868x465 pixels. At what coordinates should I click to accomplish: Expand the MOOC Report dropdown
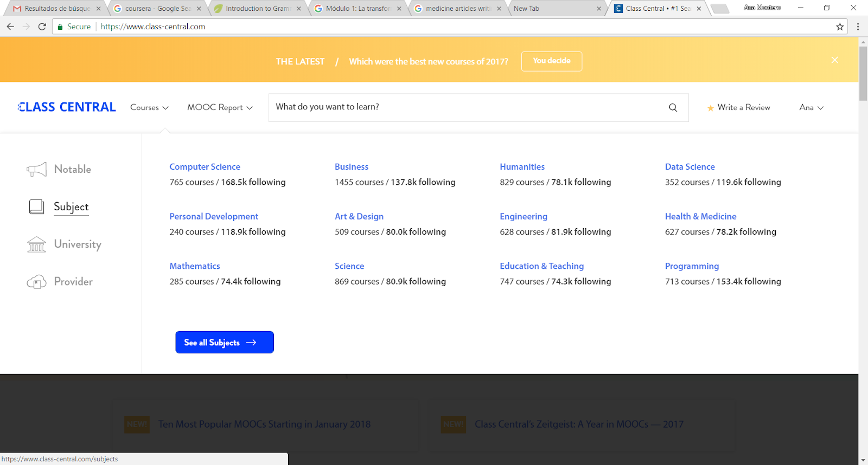(x=220, y=107)
